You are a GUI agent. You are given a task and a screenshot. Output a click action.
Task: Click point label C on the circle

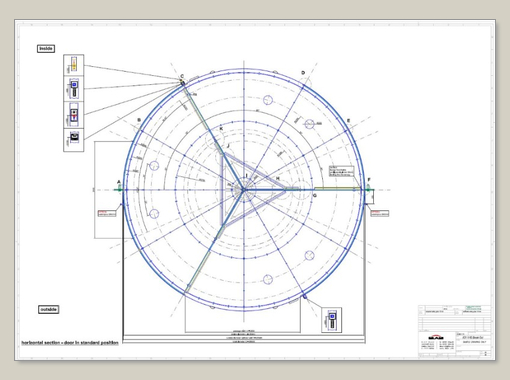182,76
